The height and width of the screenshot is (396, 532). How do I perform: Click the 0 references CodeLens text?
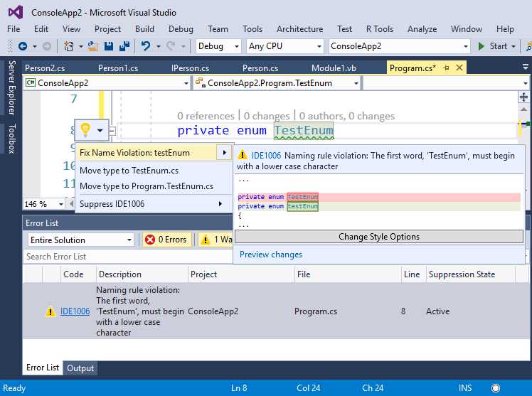[x=206, y=116]
